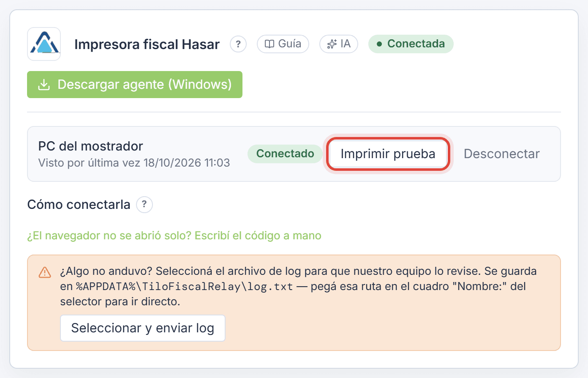Select the 'PC del mostrador' device name
This screenshot has height=378, width=588.
pyautogui.click(x=91, y=146)
